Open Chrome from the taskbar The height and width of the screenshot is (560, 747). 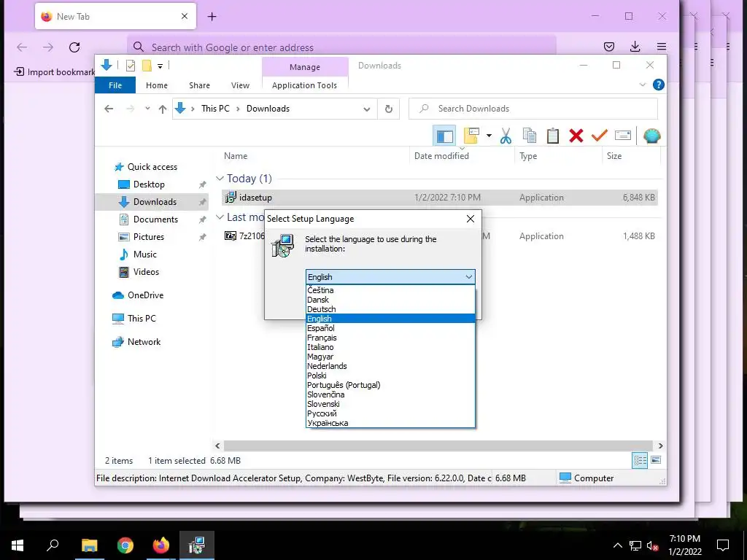click(125, 545)
